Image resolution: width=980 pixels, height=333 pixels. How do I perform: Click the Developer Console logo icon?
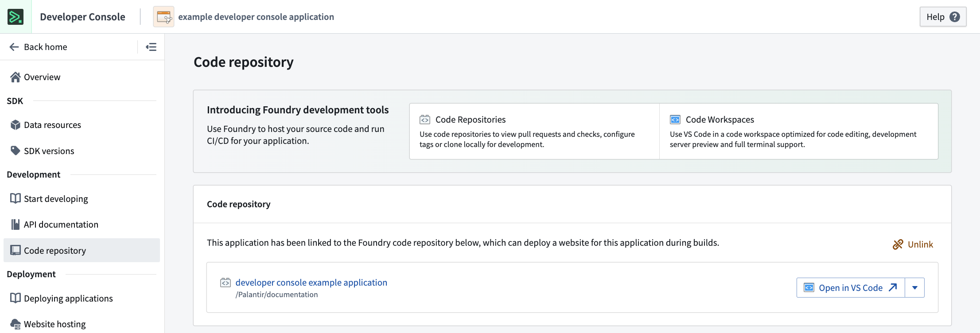(16, 17)
